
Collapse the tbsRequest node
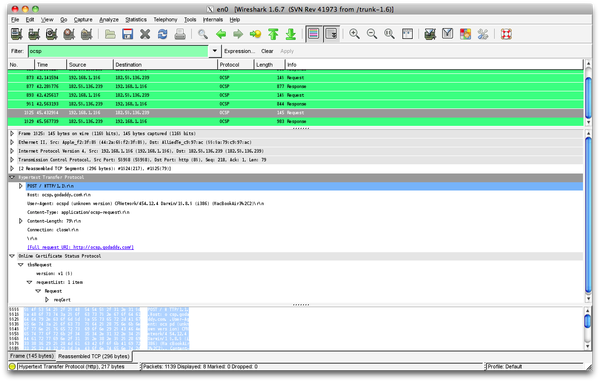[21, 265]
